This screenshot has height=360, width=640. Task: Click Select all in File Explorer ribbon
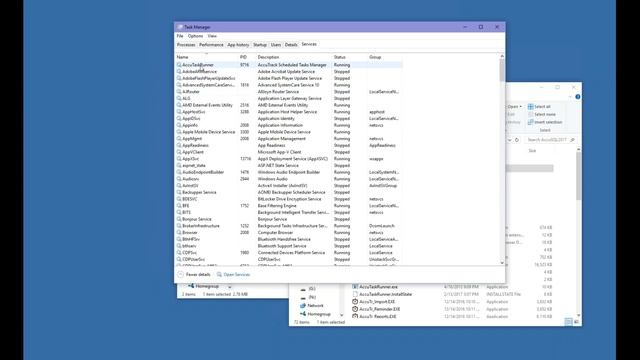coord(539,107)
